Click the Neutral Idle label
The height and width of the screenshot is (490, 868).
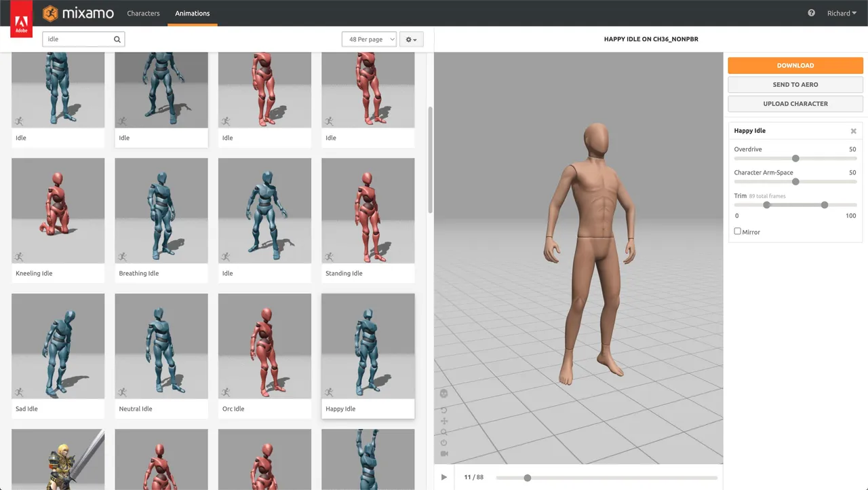click(x=136, y=409)
